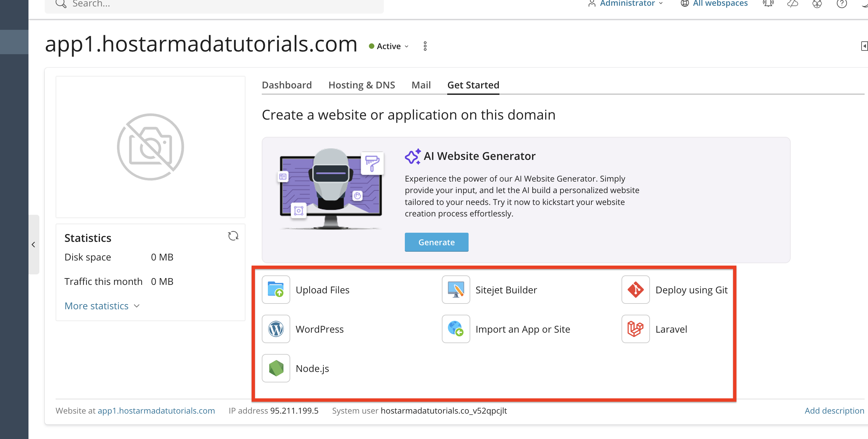Switch to the Dashboard tab

click(287, 85)
